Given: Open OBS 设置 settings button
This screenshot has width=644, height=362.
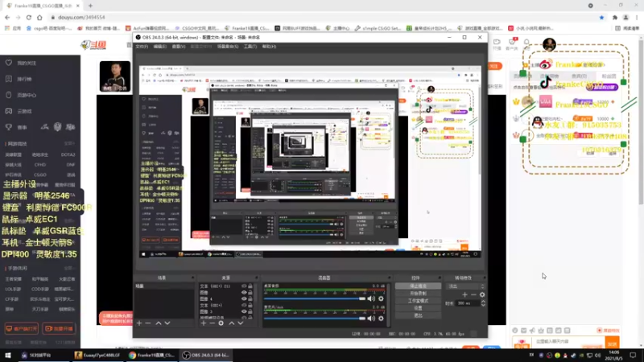Looking at the screenshot, I should pyautogui.click(x=418, y=308).
